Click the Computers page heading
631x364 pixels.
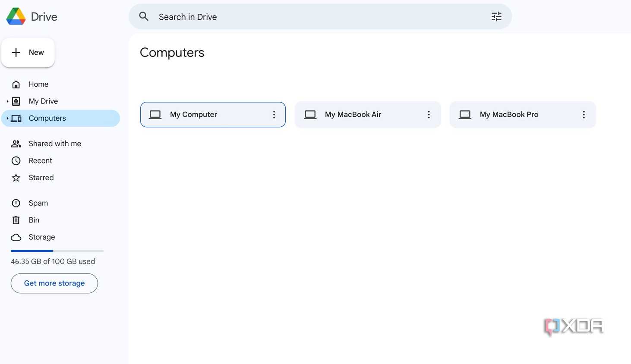tap(172, 53)
